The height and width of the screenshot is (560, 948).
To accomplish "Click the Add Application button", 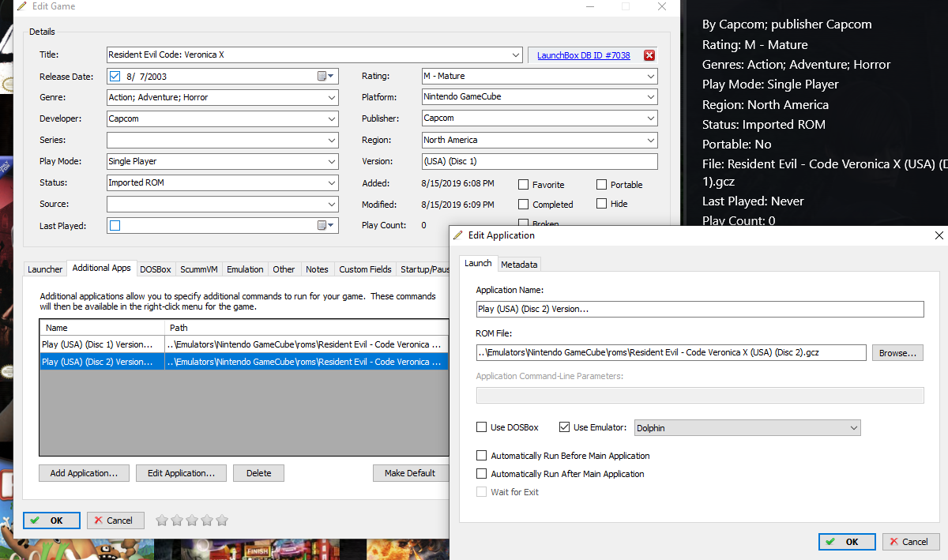I will pyautogui.click(x=84, y=473).
